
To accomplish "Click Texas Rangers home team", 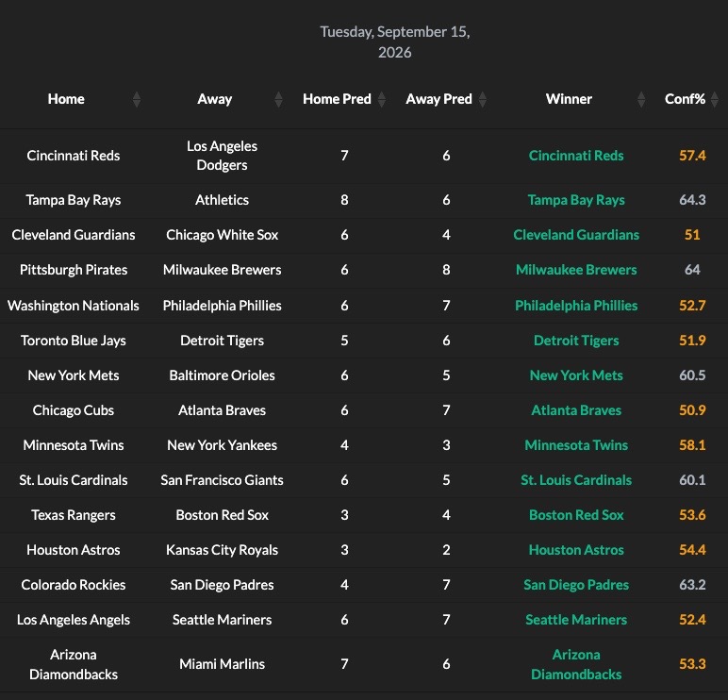I will point(74,515).
